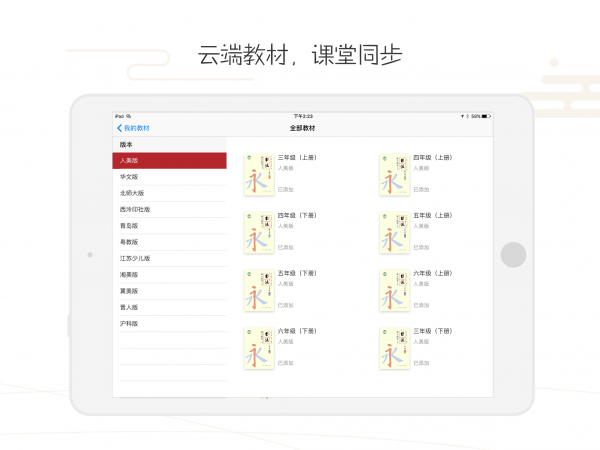Click 已添加 status under 三年级(下册)
Screen dimensions: 600x450
(421, 363)
